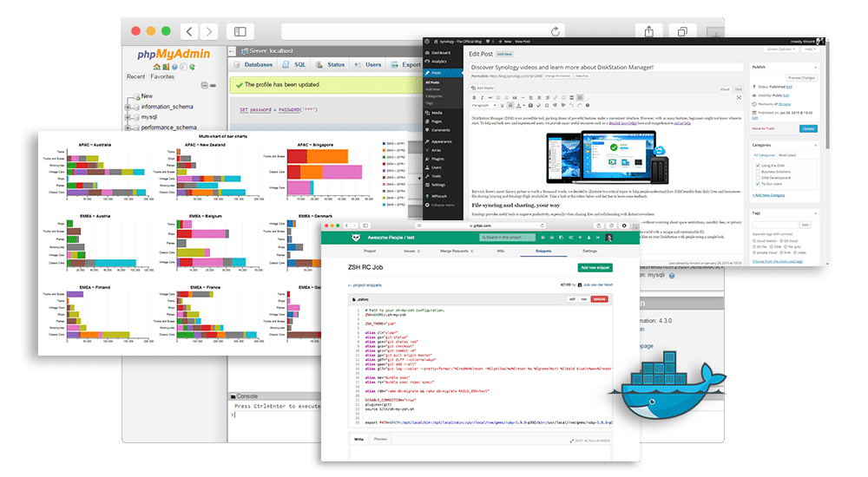Click 'Search in this project' field in GitLab
868x477 pixels.
click(x=508, y=238)
